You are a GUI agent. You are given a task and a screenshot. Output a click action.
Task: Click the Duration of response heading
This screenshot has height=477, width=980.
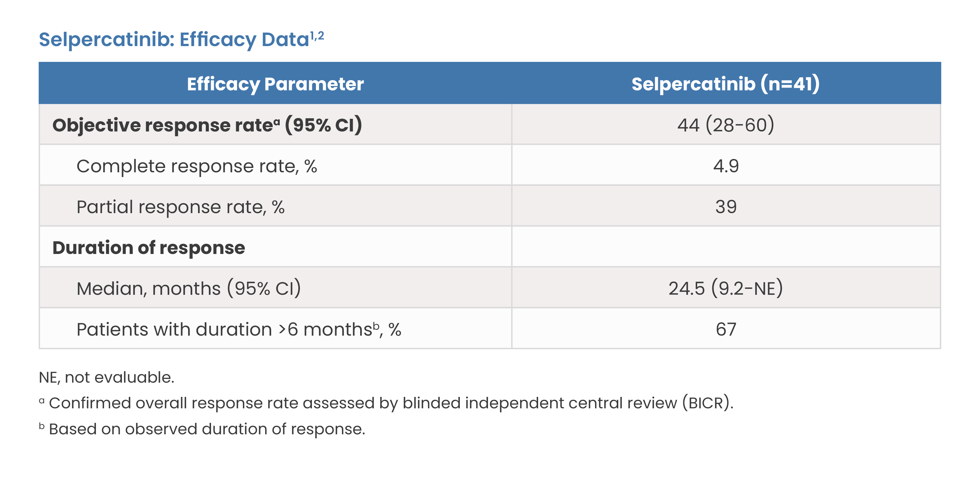149,248
